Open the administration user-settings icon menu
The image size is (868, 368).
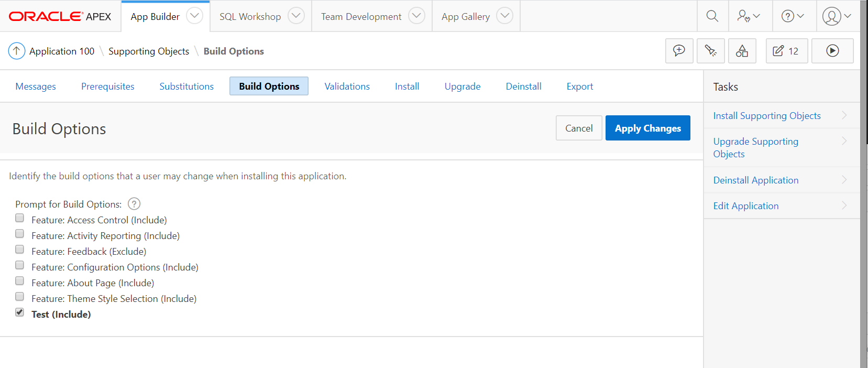tap(748, 16)
